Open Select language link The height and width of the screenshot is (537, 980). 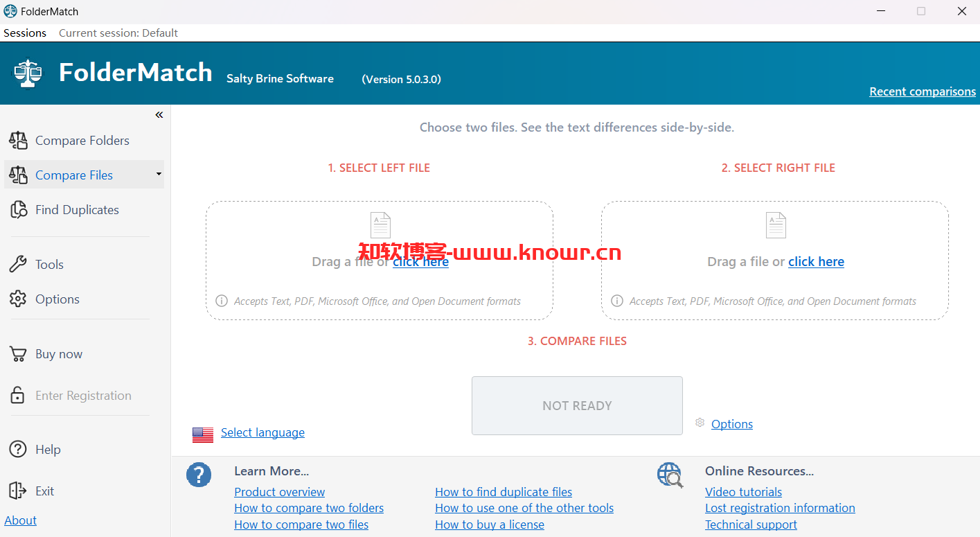[262, 432]
